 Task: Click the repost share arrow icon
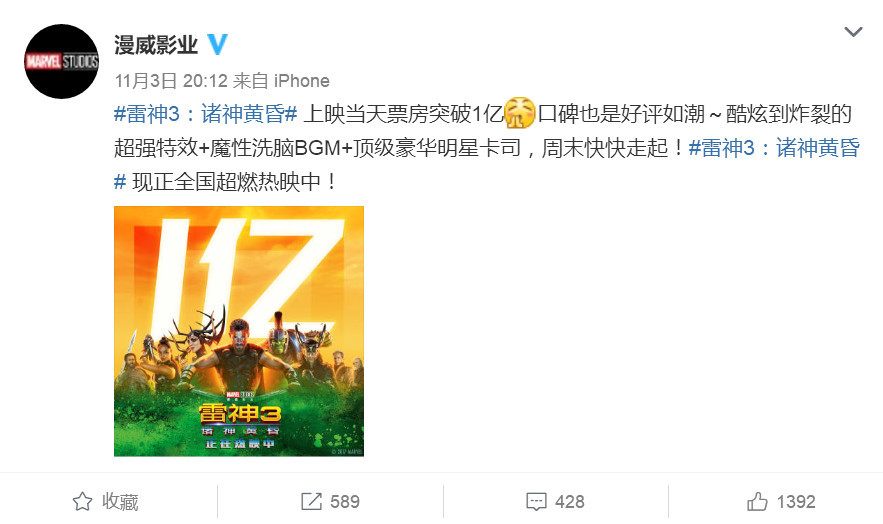pyautogui.click(x=311, y=501)
